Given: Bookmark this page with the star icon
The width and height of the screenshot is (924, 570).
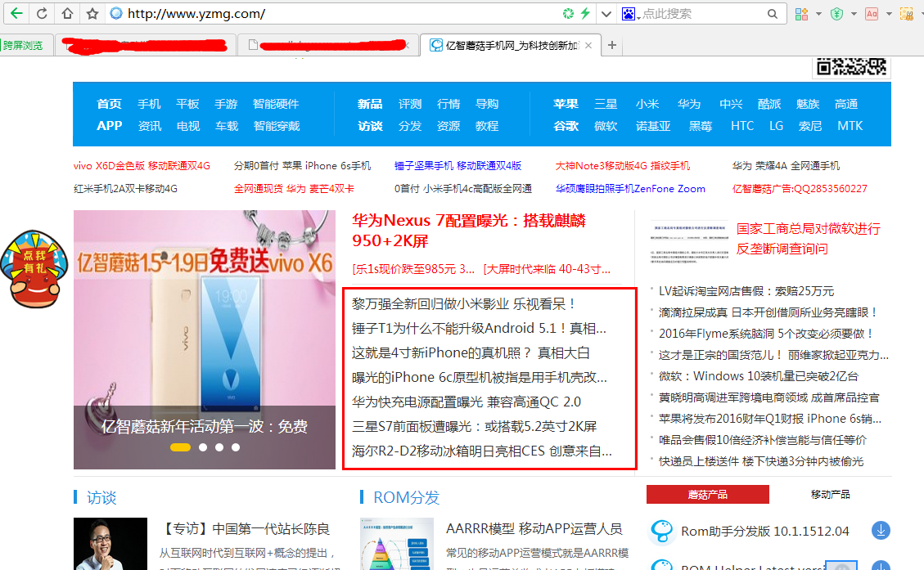Looking at the screenshot, I should [92, 13].
